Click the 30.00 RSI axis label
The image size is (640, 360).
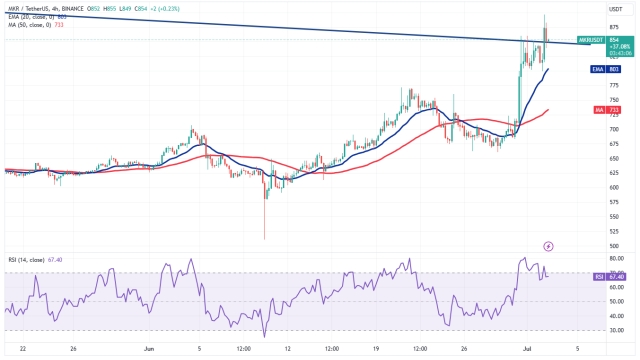[616, 330]
